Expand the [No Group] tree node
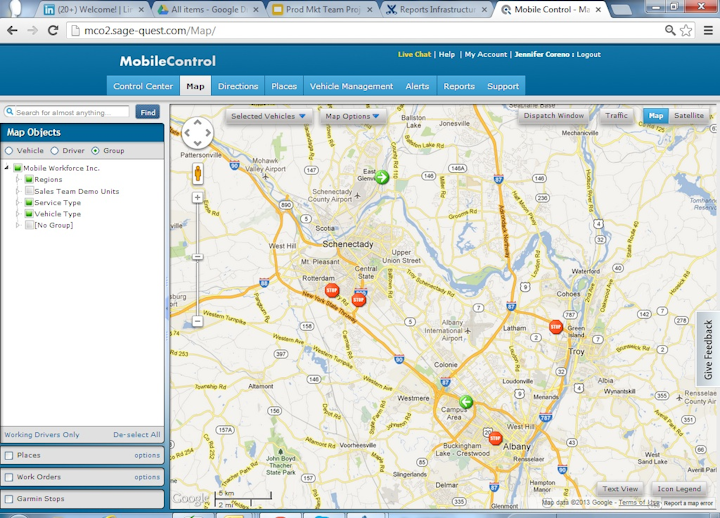 point(18,225)
